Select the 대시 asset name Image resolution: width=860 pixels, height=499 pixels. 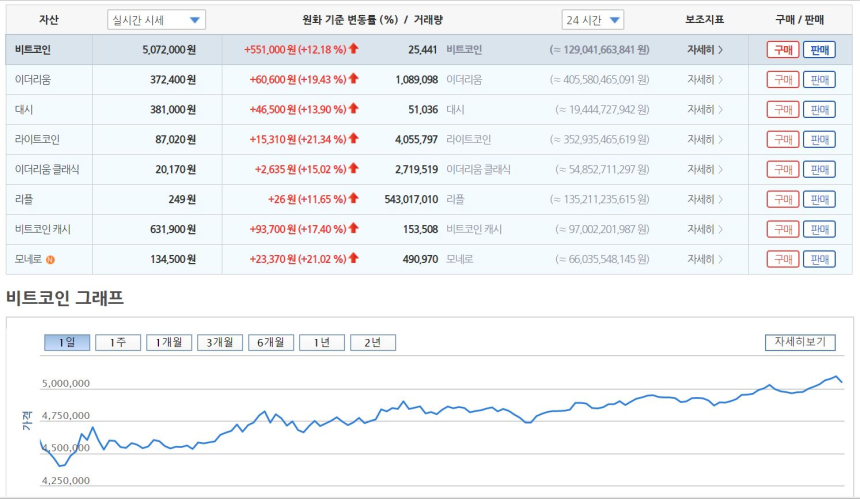tap(24, 110)
